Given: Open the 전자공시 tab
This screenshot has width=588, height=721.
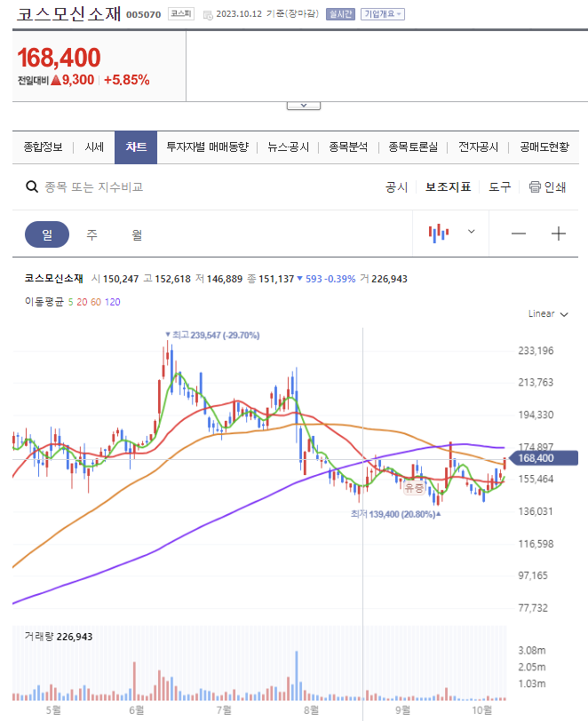Looking at the screenshot, I should [478, 147].
